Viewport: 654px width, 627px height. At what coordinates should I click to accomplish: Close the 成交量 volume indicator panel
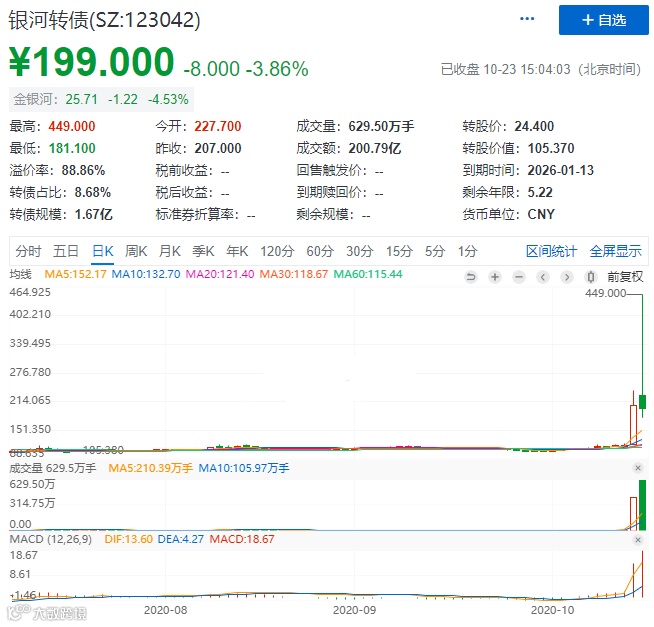638,468
